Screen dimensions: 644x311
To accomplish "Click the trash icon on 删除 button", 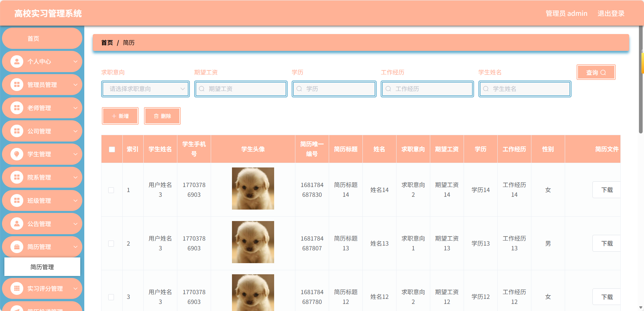I will [x=156, y=116].
